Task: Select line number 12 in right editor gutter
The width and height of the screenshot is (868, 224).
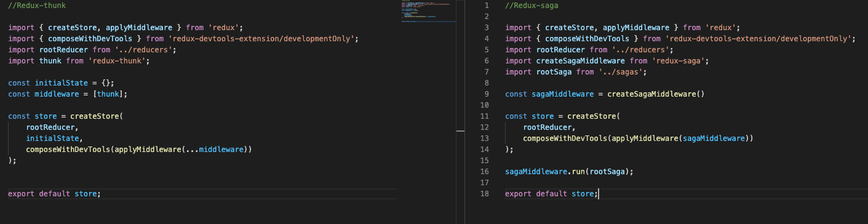Action: pos(484,127)
